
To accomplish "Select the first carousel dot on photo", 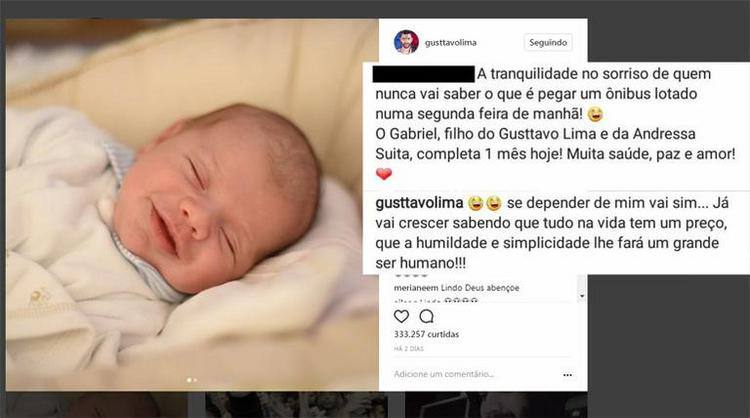I will 189,380.
